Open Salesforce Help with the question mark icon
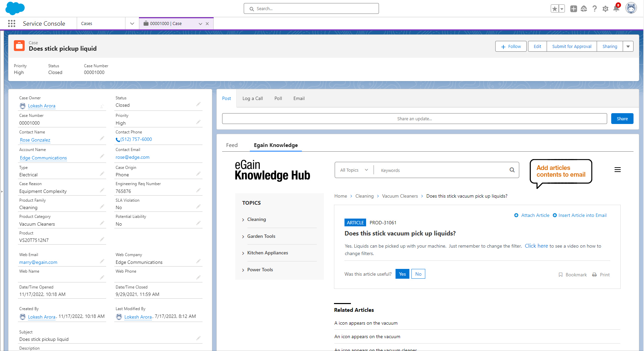Image resolution: width=644 pixels, height=351 pixels. 595,8
